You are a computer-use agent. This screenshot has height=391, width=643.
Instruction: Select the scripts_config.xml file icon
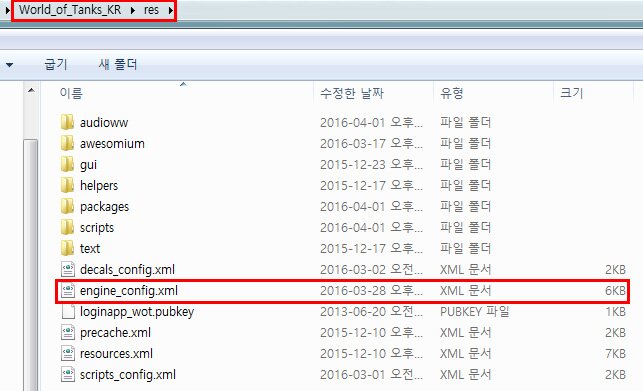pyautogui.click(x=68, y=374)
